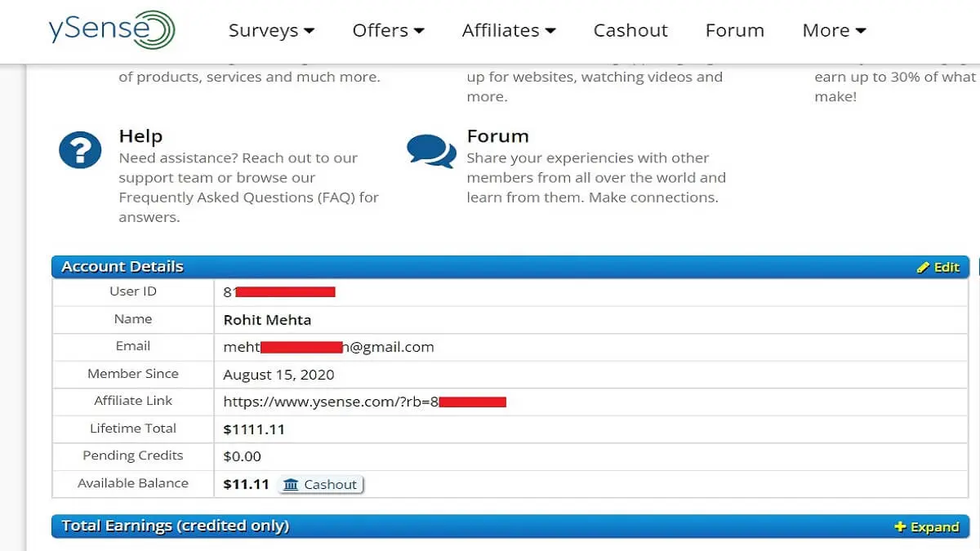Go to Cashout in the navigation bar
The image size is (980, 551).
tap(630, 31)
